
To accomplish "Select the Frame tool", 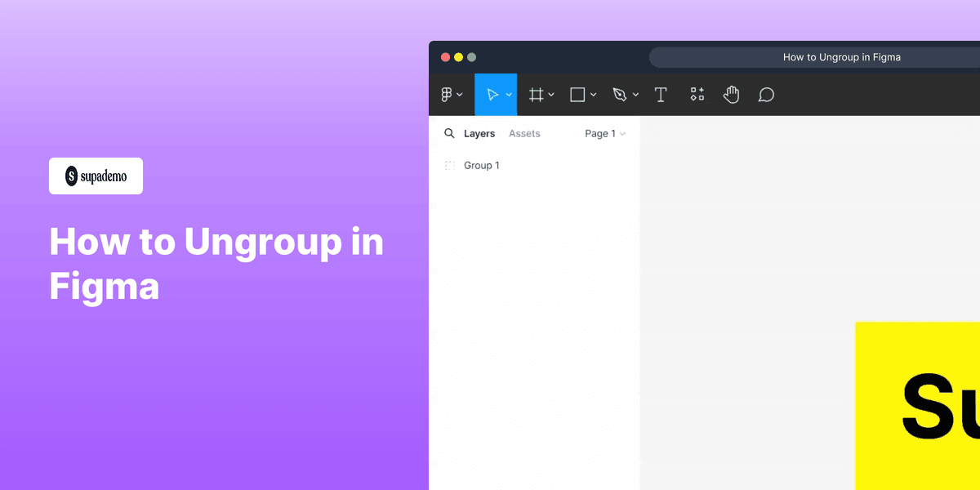I will 536,94.
